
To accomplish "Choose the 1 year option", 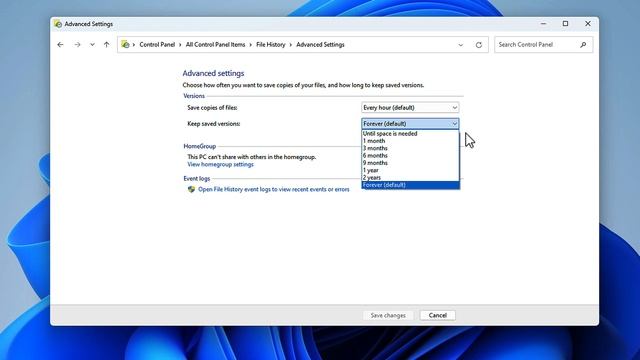I will [410, 170].
